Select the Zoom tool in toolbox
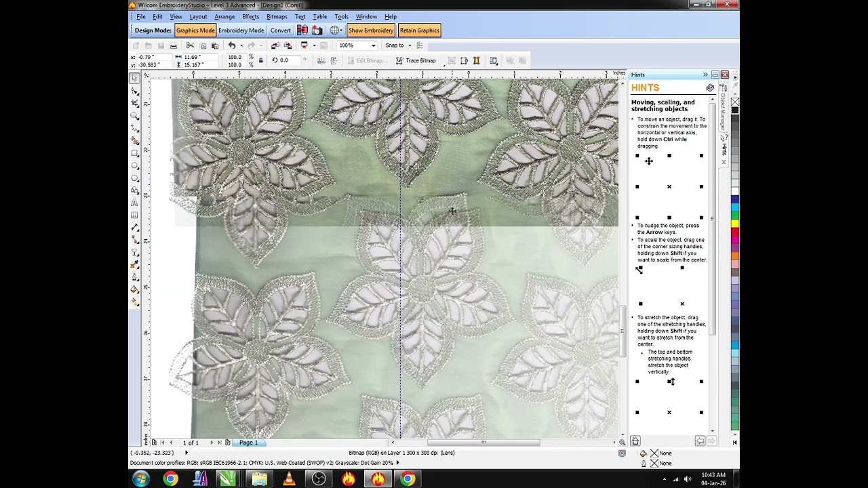Viewport: 868px width, 488px height. [x=135, y=116]
